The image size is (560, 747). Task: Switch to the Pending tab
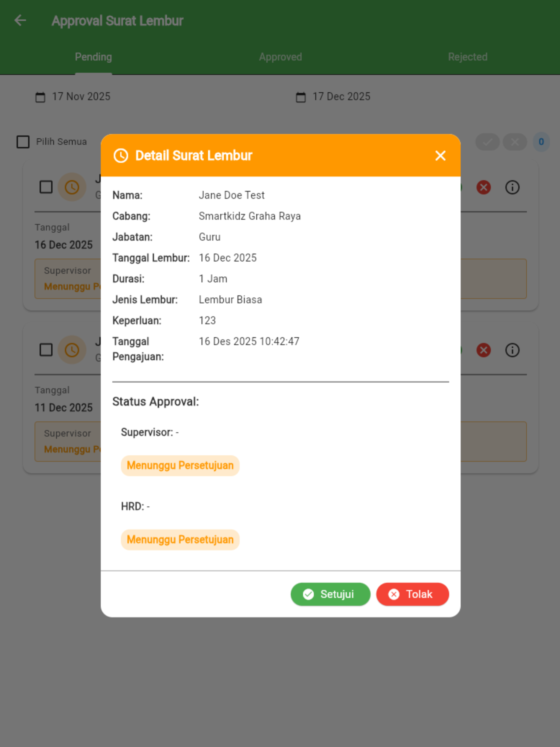coord(93,57)
